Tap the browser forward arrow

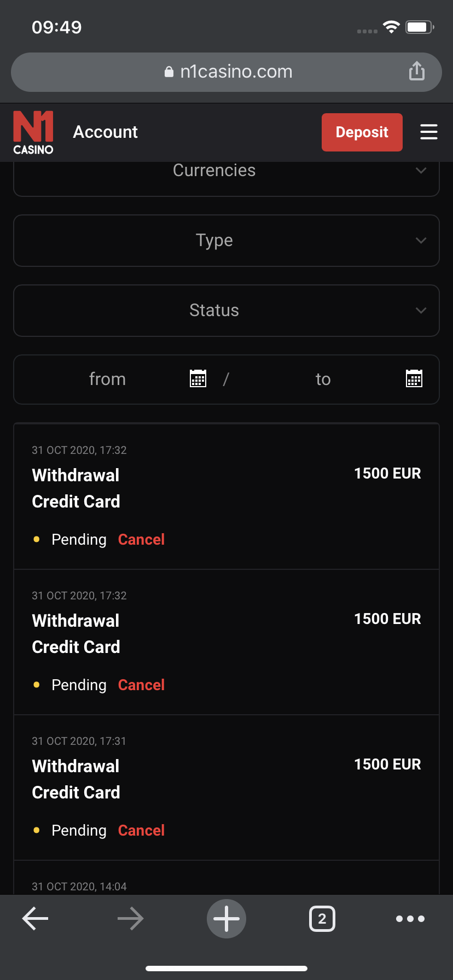(131, 919)
